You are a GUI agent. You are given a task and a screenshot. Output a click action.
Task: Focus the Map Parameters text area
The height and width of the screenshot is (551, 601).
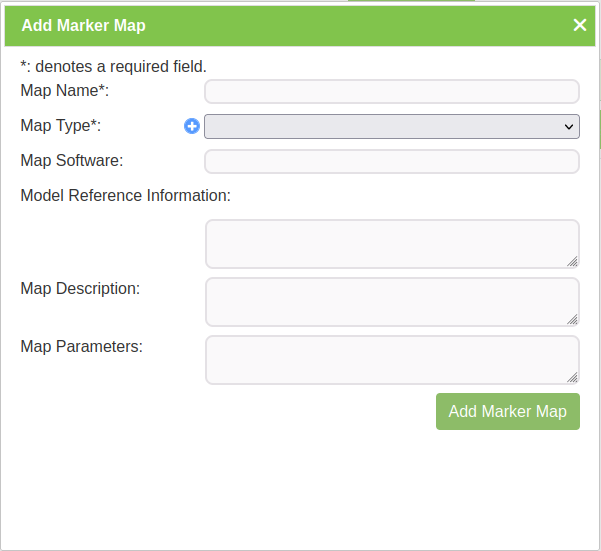click(x=391, y=360)
